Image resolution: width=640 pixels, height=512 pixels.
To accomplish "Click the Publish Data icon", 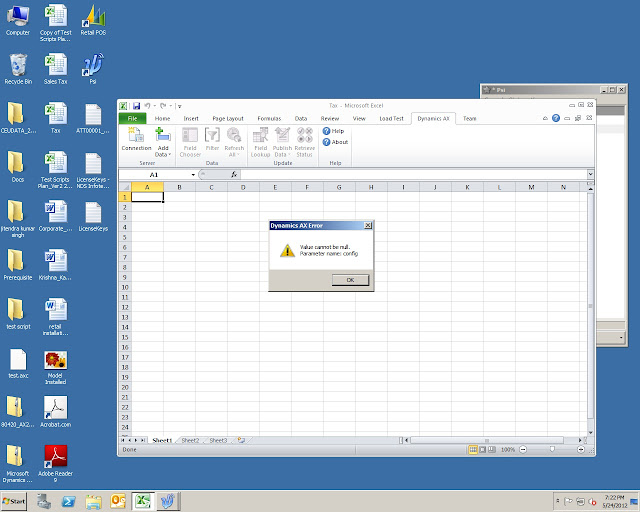I will tap(282, 142).
